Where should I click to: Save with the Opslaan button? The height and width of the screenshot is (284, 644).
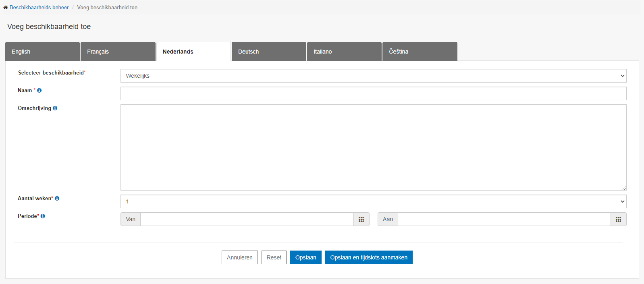click(x=305, y=257)
